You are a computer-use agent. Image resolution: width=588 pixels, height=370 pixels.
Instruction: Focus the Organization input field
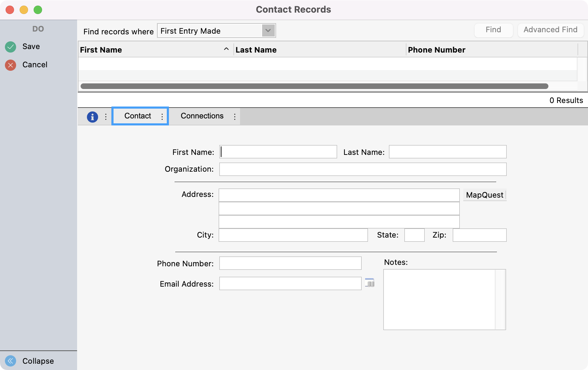(x=363, y=169)
